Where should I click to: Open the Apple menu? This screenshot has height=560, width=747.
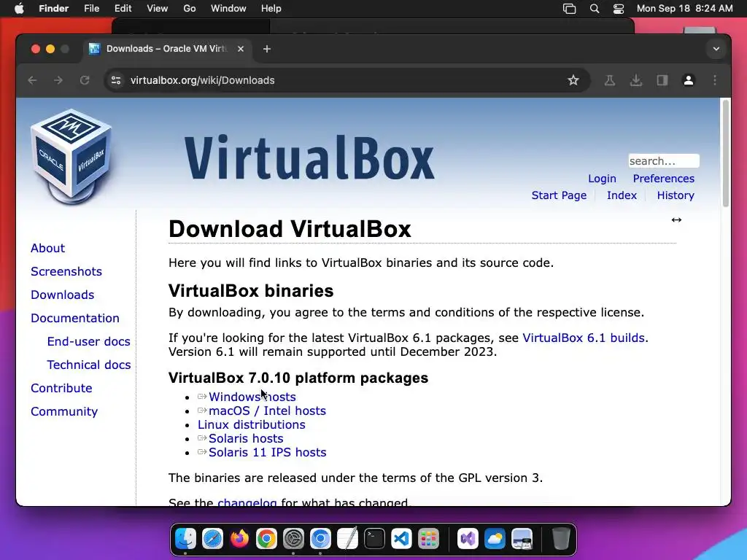coord(19,9)
